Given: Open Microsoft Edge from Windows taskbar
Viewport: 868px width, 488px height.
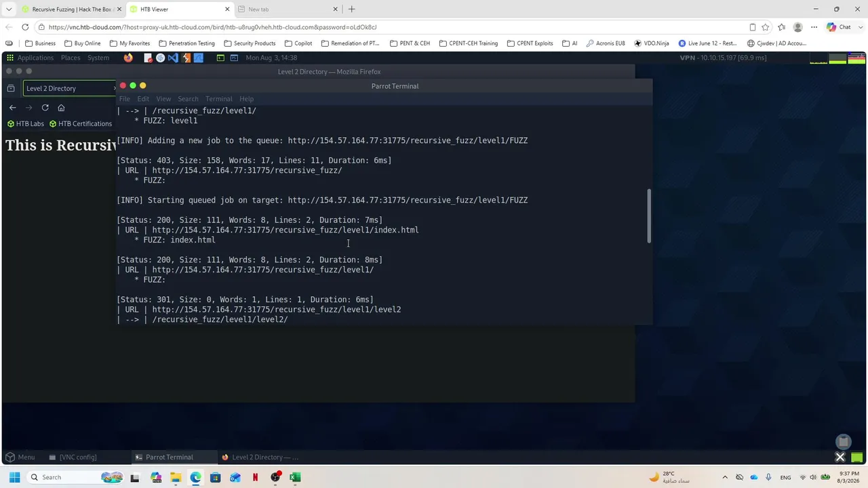Looking at the screenshot, I should [x=195, y=477].
